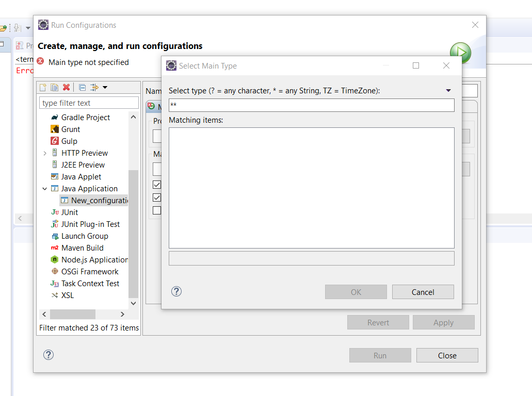Viewport: 532px width, 396px height.
Task: Expand the HTTP Preview tree node
Action: (45, 153)
